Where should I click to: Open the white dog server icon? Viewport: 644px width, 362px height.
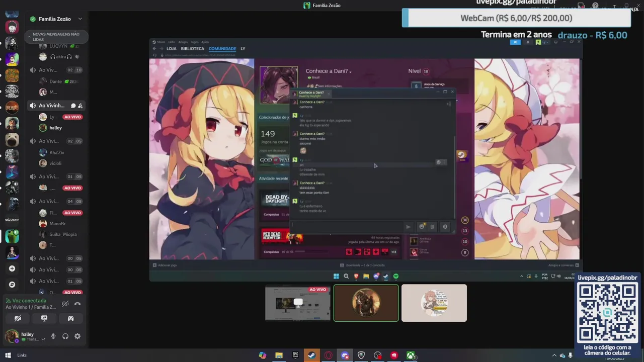pos(12,139)
